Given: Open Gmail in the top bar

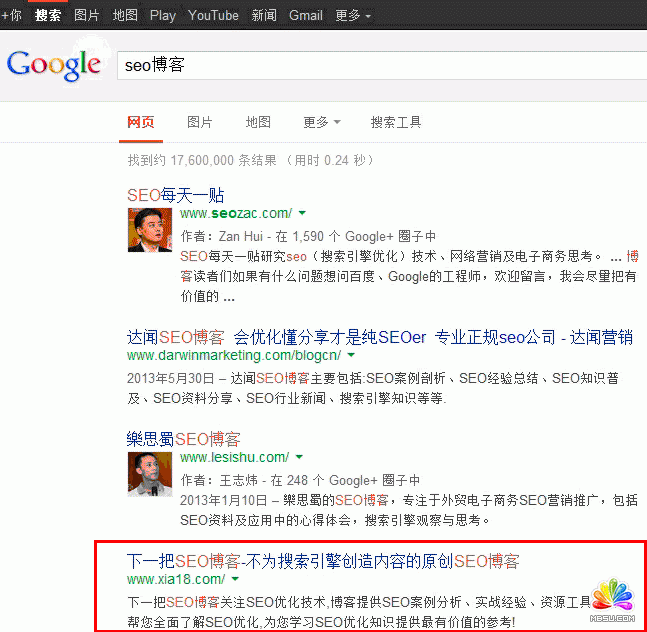Looking at the screenshot, I should pyautogui.click(x=306, y=16).
